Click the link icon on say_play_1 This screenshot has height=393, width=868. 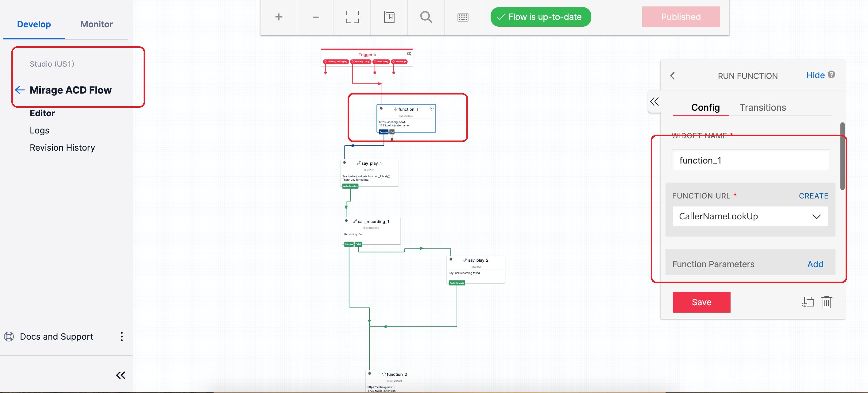(358, 163)
